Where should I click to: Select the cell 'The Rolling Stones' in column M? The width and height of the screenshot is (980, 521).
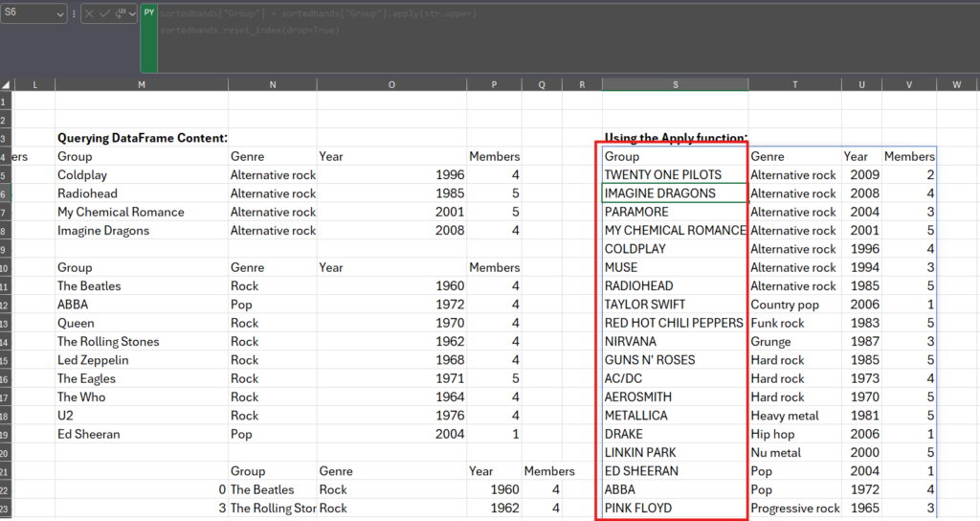coord(142,342)
